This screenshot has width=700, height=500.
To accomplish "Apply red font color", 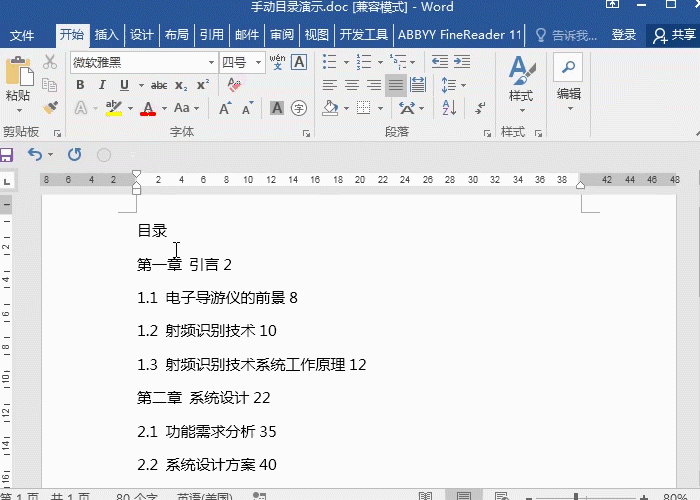I will 148,108.
